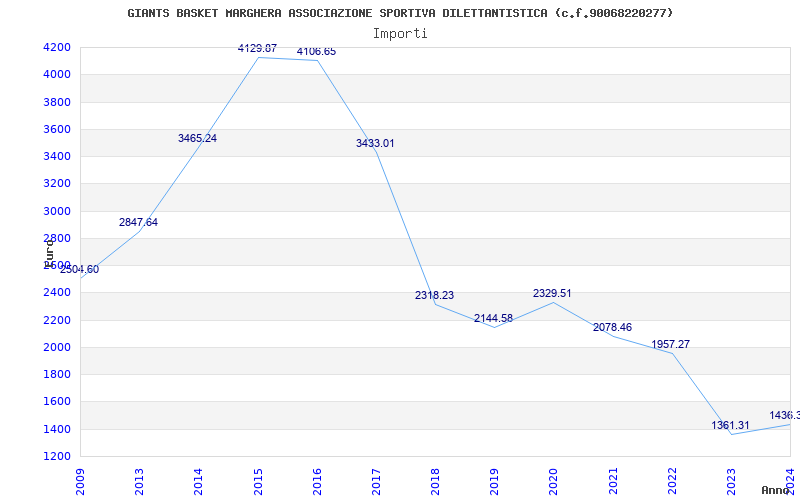
Task: Select the 1957.27 data label
Action: (x=670, y=344)
